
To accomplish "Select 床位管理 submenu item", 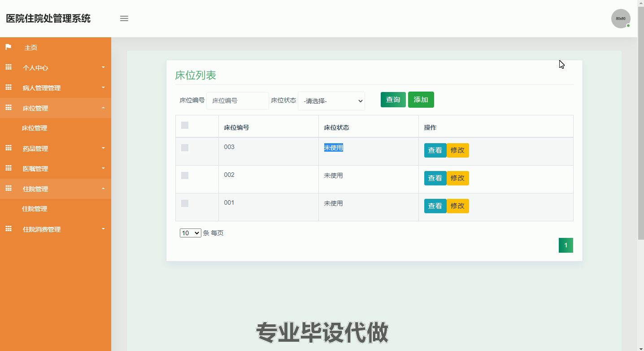I will click(x=35, y=128).
